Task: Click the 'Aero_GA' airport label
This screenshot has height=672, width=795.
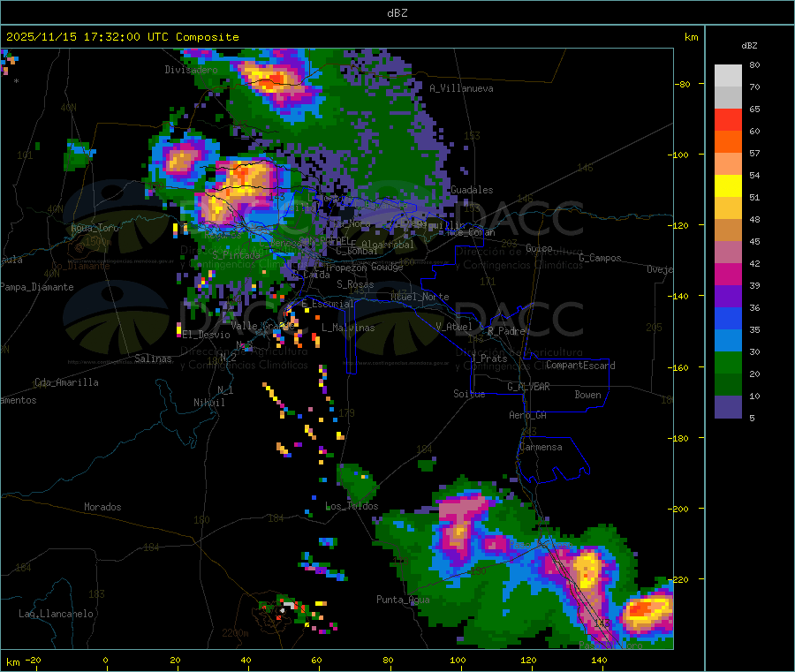Action: pyautogui.click(x=528, y=416)
